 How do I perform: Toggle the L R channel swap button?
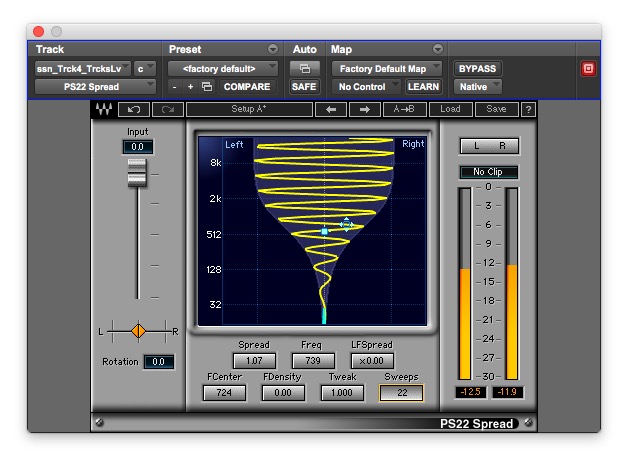489,146
